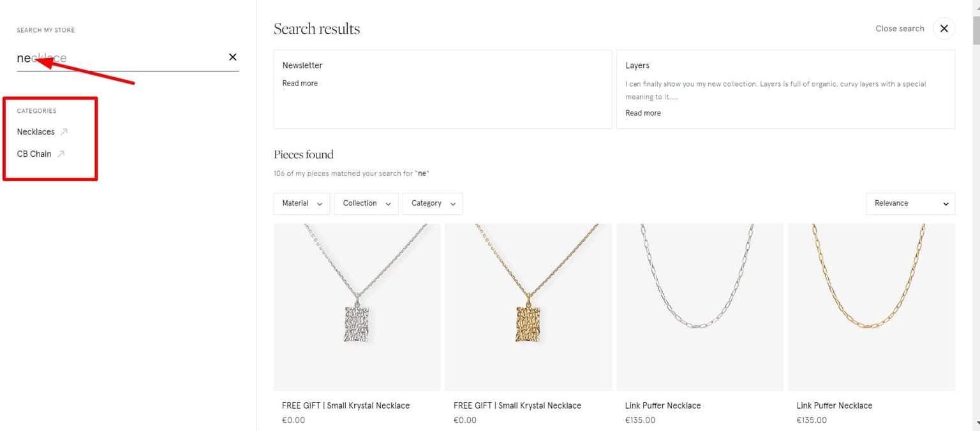Click the arrow icon beside Necklaces category
The height and width of the screenshot is (431, 980).
point(64,132)
